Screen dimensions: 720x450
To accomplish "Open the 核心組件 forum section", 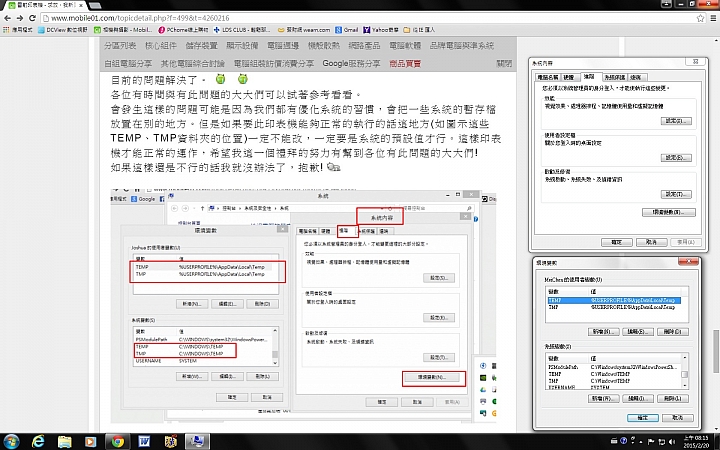I will tap(161, 45).
